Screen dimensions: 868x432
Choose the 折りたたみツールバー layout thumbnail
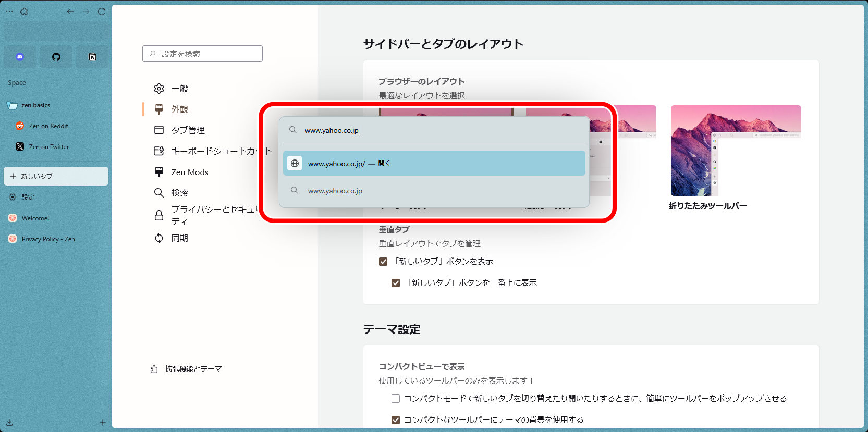(x=736, y=151)
